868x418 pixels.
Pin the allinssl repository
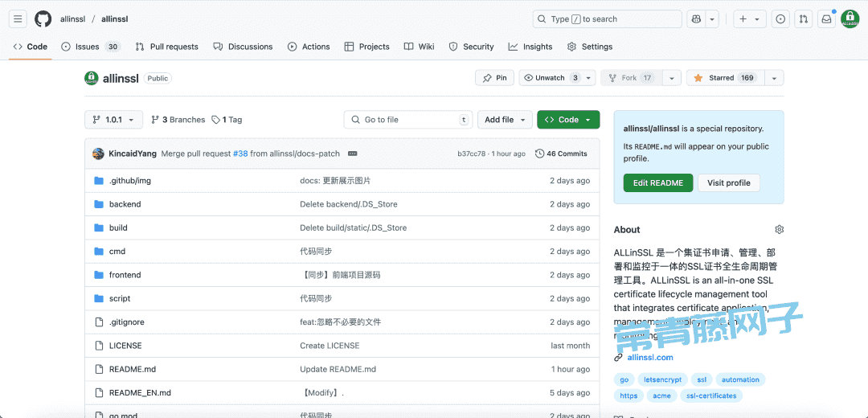click(494, 78)
